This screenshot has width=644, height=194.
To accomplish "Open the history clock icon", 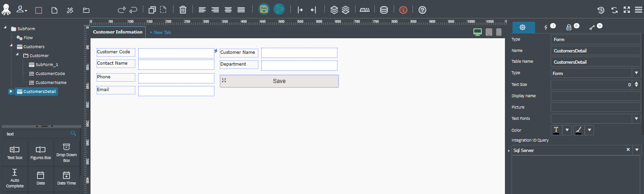I will point(601,10).
